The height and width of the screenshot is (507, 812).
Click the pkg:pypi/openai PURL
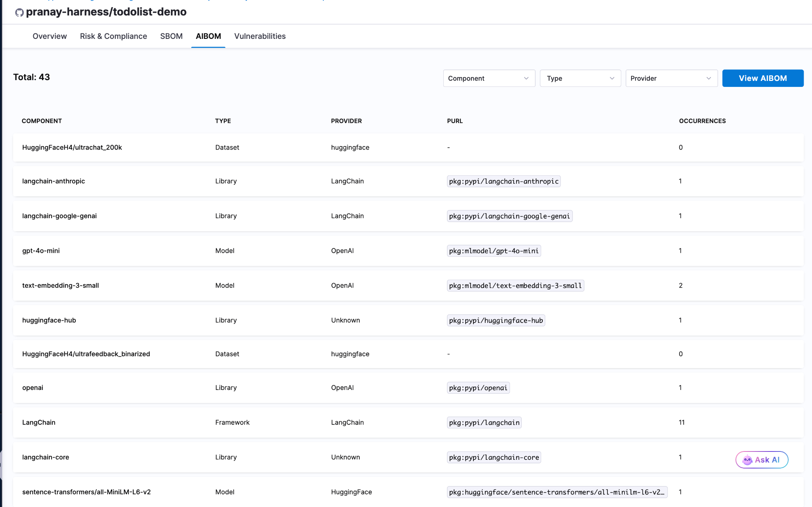(x=478, y=388)
